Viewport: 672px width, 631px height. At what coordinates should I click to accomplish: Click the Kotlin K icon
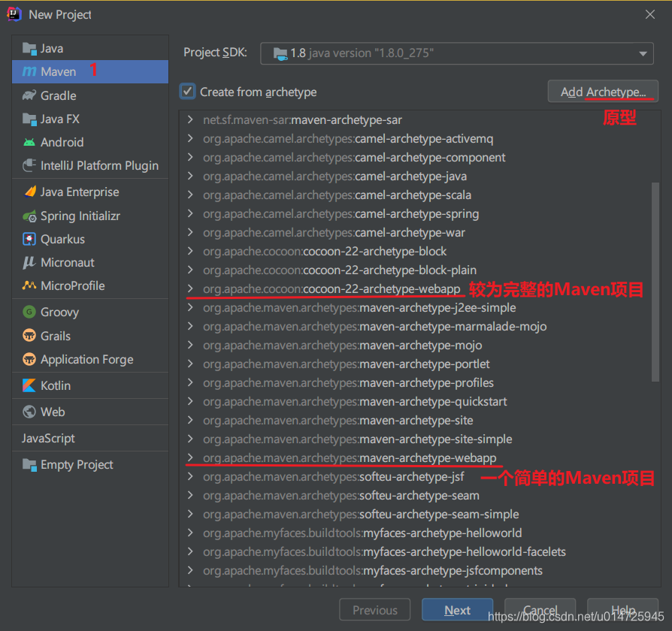click(x=29, y=385)
